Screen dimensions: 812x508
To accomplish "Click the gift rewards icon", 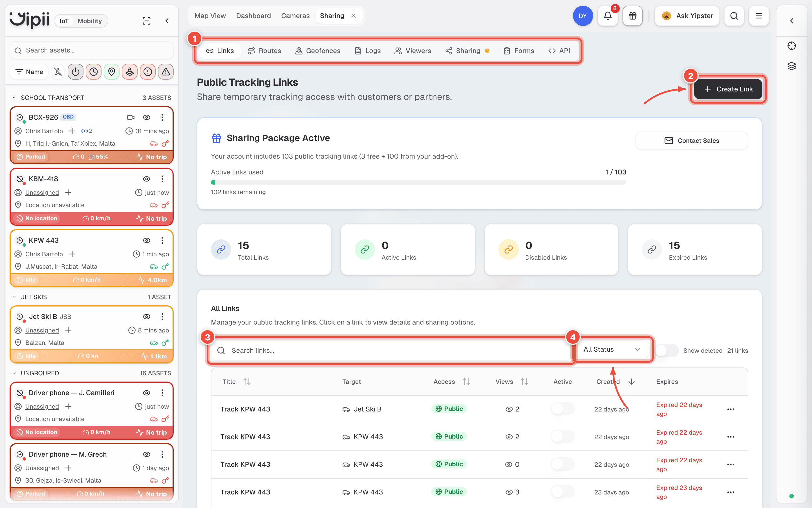I will coord(632,16).
